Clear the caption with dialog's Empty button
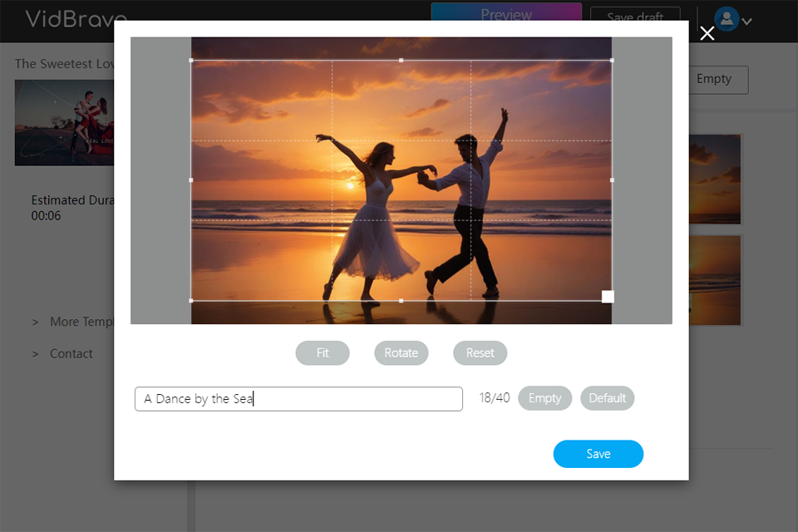Image resolution: width=798 pixels, height=532 pixels. click(544, 398)
